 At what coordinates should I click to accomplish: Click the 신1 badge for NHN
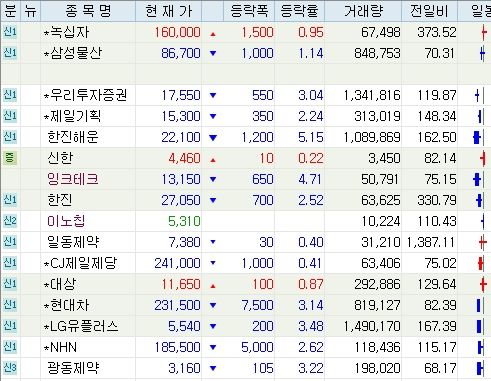point(10,347)
